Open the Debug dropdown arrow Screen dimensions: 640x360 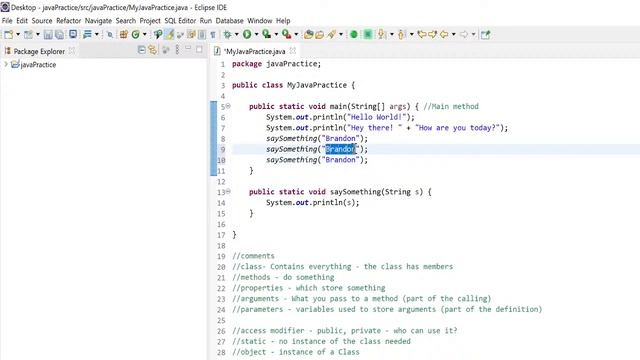pyautogui.click(x=236, y=35)
